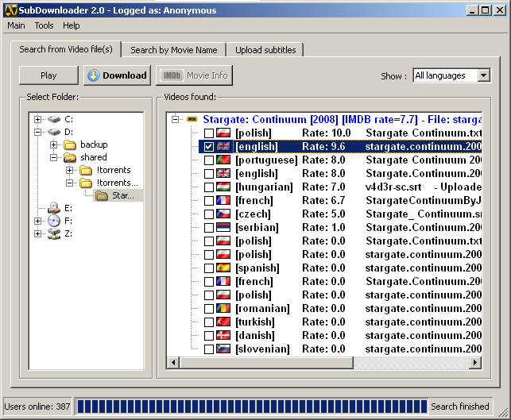Click the Turkish flag icon
The height and width of the screenshot is (420, 511).
click(223, 322)
